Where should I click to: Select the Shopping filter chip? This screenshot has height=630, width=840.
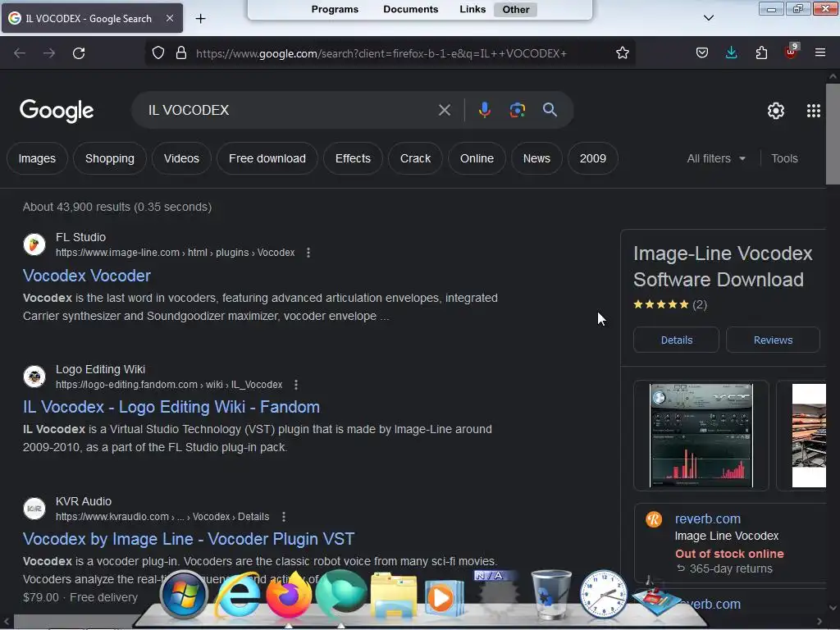tap(110, 158)
